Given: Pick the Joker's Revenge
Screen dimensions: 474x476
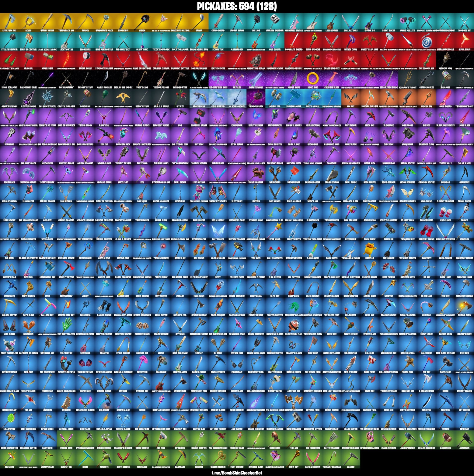Looking at the screenshot, I should click(9, 99).
